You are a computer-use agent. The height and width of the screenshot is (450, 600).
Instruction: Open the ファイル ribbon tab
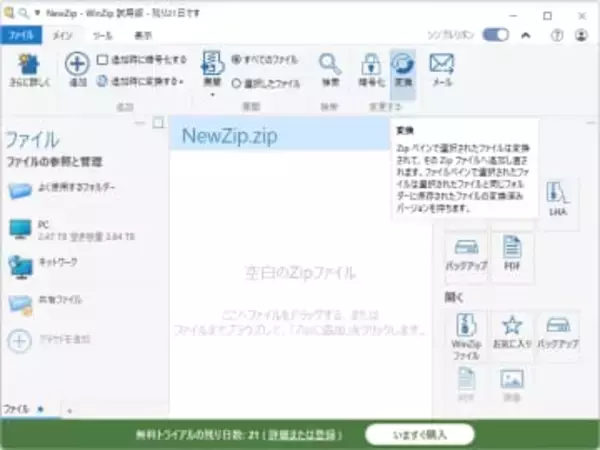point(21,35)
